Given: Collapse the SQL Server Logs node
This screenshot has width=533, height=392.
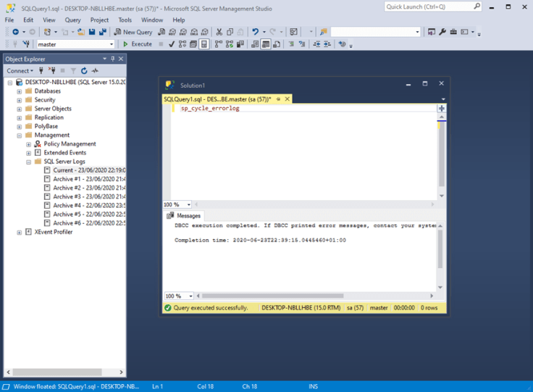Looking at the screenshot, I should point(29,162).
